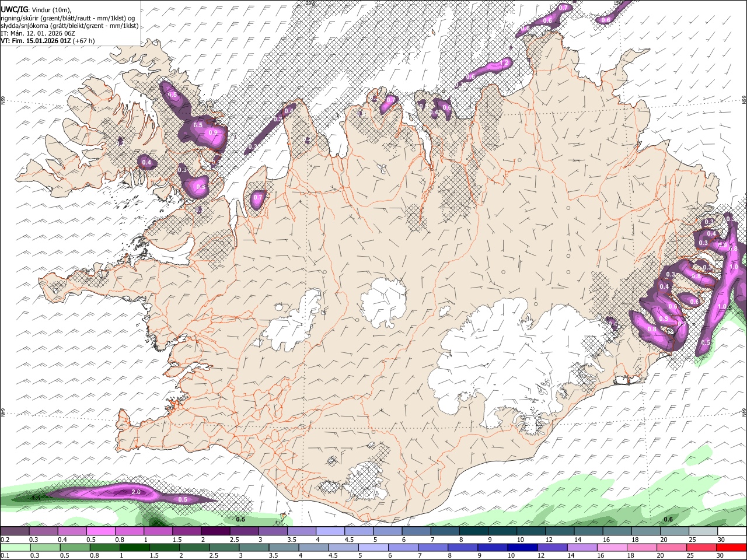
Task: Pick the darkest green swatch labeled 1 in the bottom row
Action: point(134,548)
